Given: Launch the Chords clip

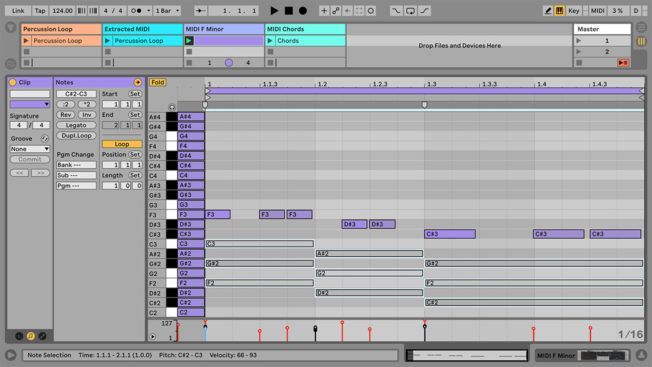Looking at the screenshot, I should (270, 41).
